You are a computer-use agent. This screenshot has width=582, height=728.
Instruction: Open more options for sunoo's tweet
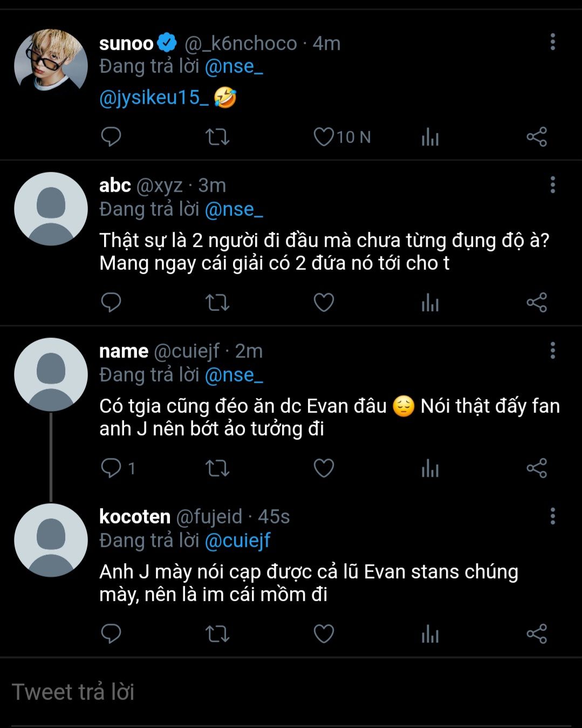pyautogui.click(x=552, y=42)
